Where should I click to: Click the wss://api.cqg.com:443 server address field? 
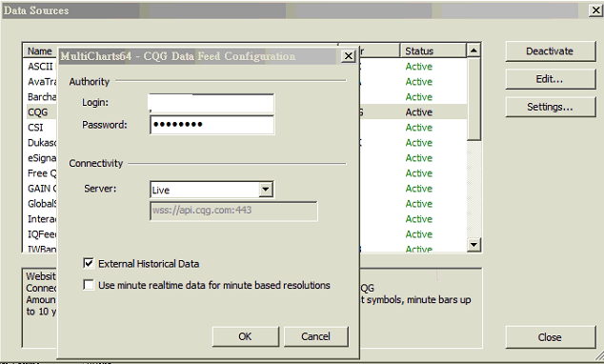233,211
